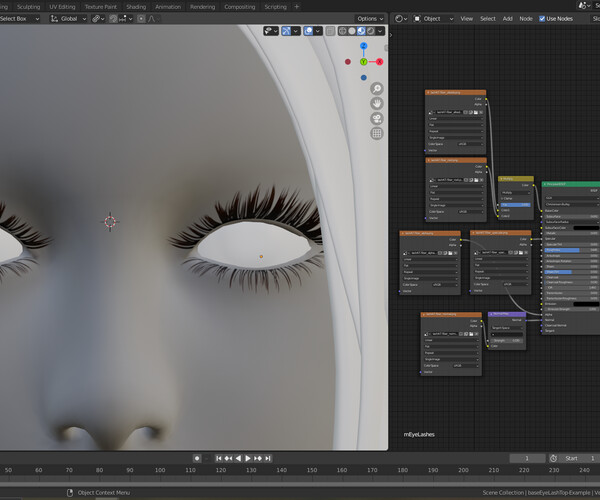This screenshot has width=600, height=500.
Task: Toggle snapping magnet icon
Action: point(113,19)
